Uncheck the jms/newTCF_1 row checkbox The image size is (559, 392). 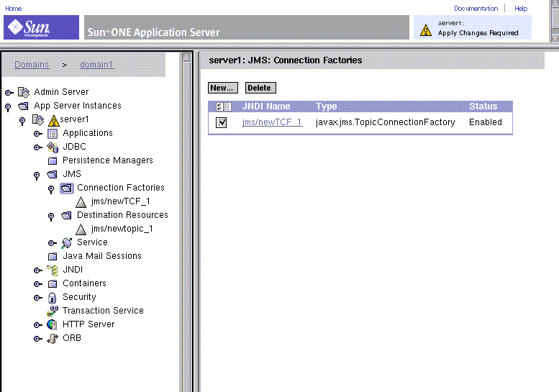click(x=221, y=122)
